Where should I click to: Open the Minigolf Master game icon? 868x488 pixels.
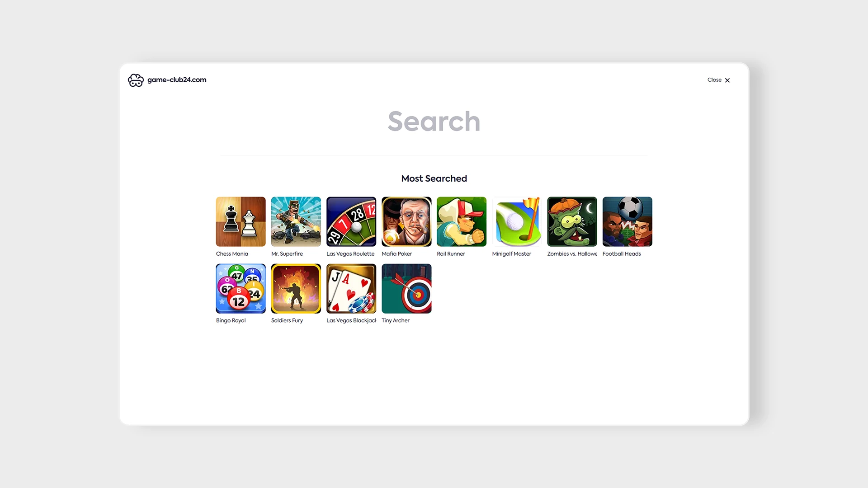pos(517,221)
